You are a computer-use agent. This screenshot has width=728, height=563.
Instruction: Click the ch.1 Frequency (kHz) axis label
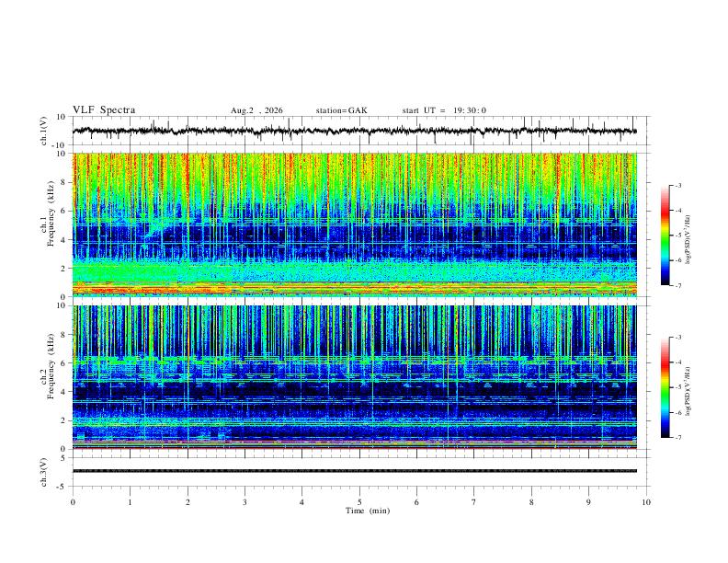coord(51,213)
